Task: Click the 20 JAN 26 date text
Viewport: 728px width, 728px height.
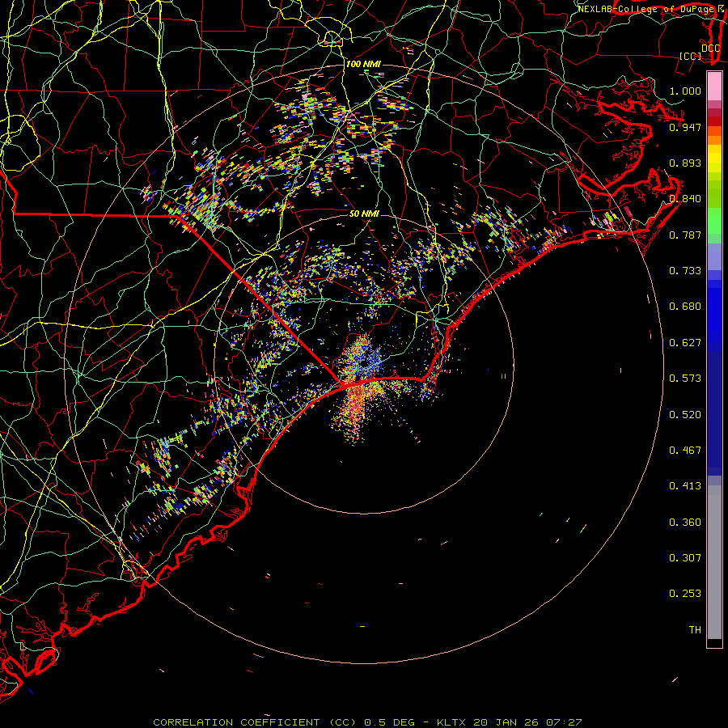Action: click(506, 722)
